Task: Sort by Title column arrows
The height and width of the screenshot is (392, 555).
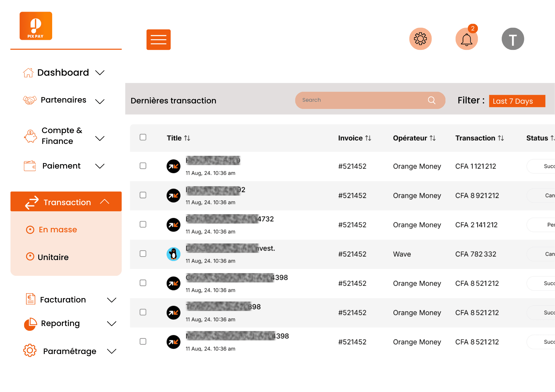Action: pos(187,138)
